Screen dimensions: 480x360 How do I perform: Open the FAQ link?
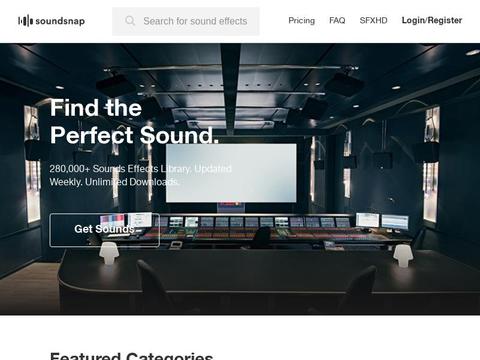tap(337, 21)
